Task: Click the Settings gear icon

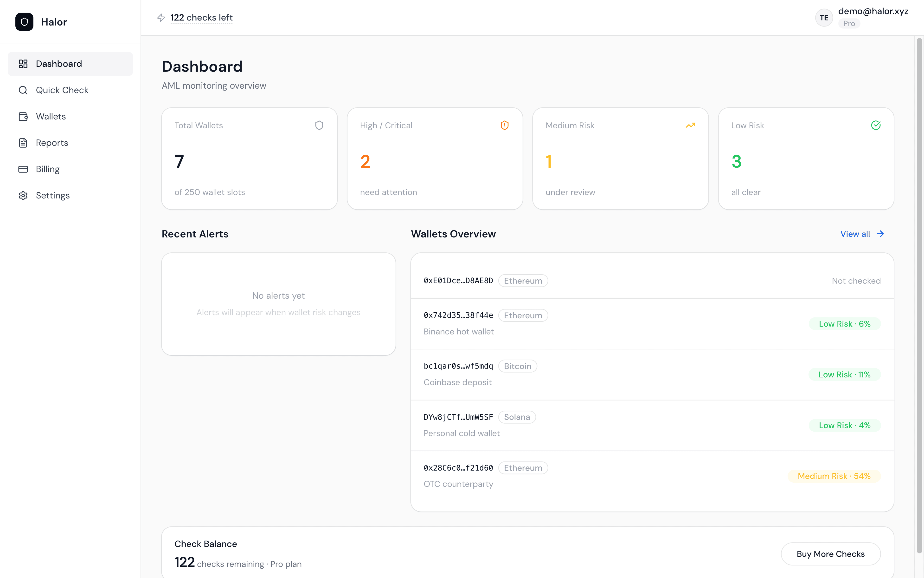Action: click(23, 195)
